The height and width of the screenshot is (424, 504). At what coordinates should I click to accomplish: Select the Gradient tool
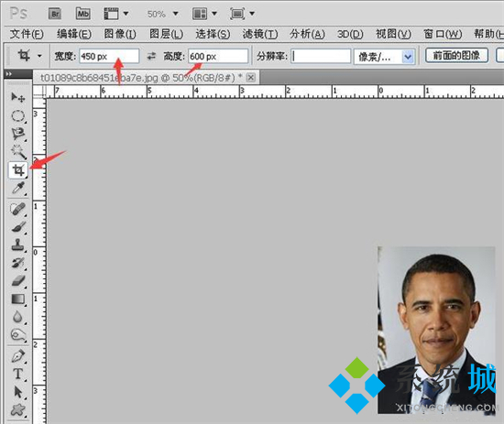click(18, 299)
